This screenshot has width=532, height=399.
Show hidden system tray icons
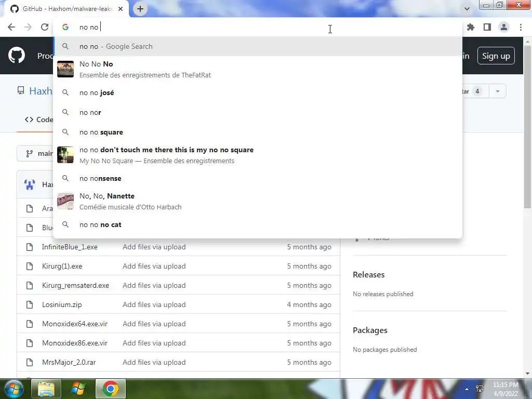pos(467,389)
